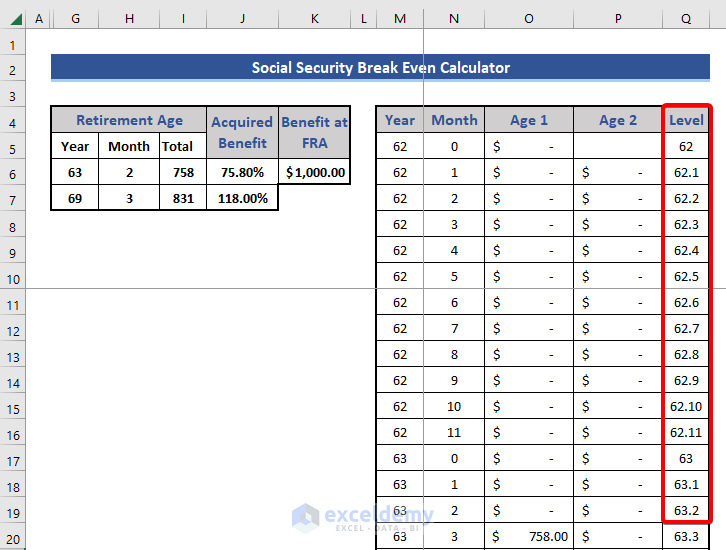Select the Retirement Age header cell
The width and height of the screenshot is (726, 550).
129,120
